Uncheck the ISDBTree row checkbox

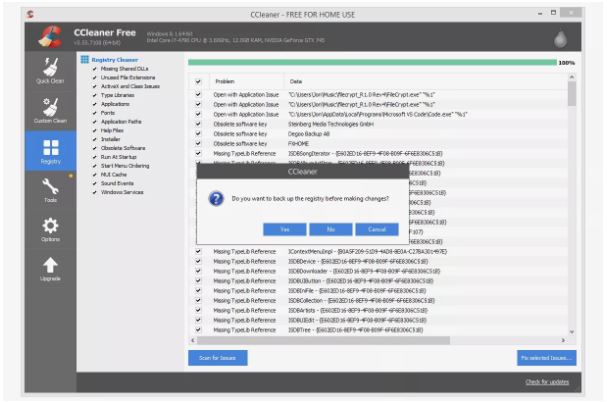point(198,330)
